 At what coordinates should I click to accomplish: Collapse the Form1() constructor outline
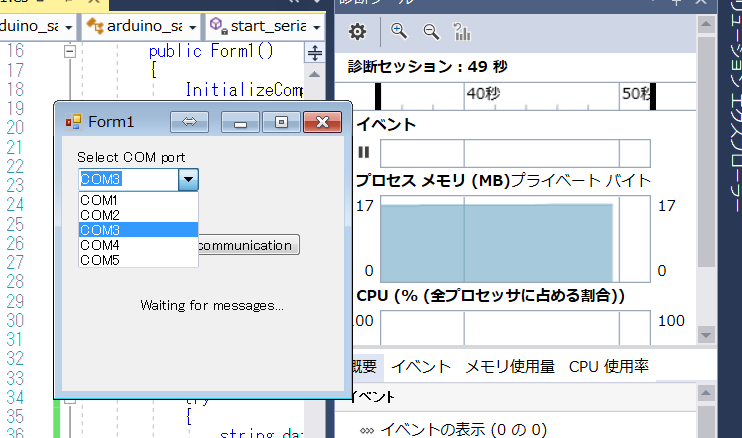point(70,52)
